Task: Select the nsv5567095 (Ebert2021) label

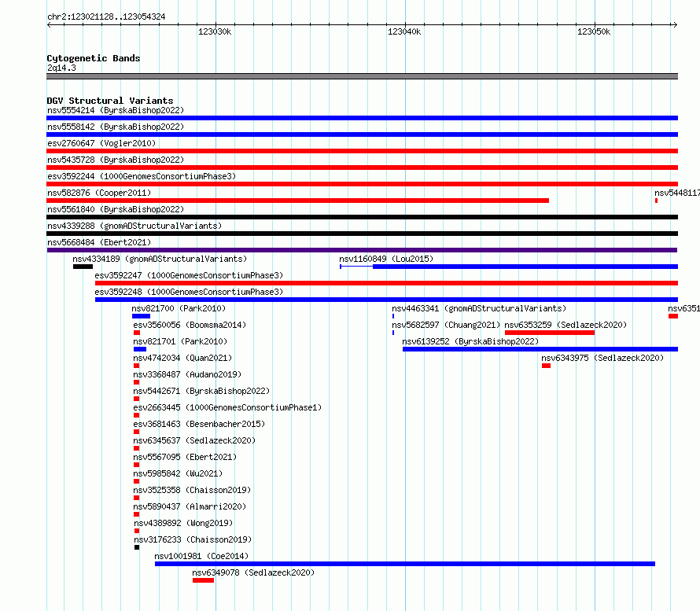Action: [x=186, y=457]
